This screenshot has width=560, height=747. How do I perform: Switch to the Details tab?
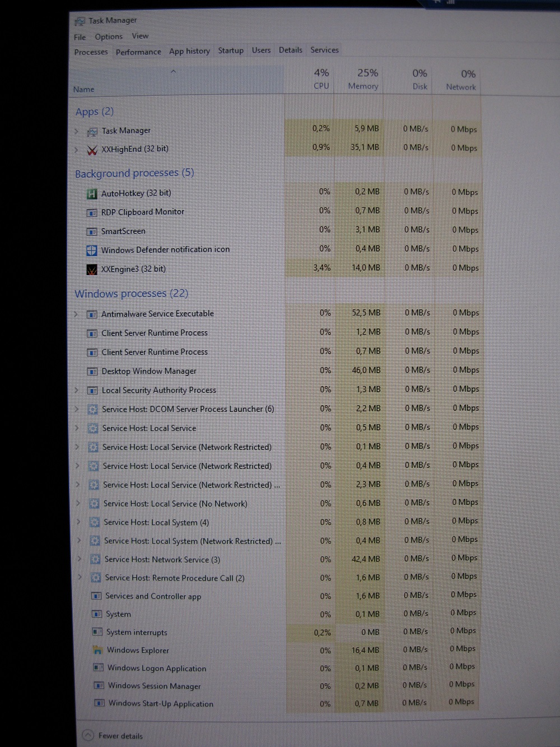point(290,50)
